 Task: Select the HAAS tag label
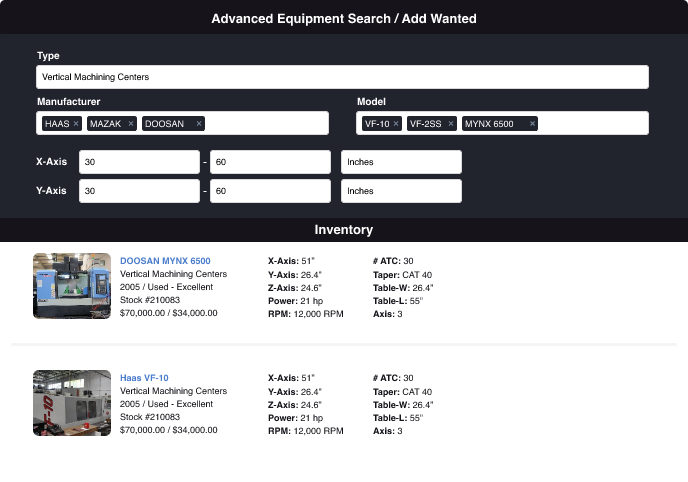tap(57, 124)
